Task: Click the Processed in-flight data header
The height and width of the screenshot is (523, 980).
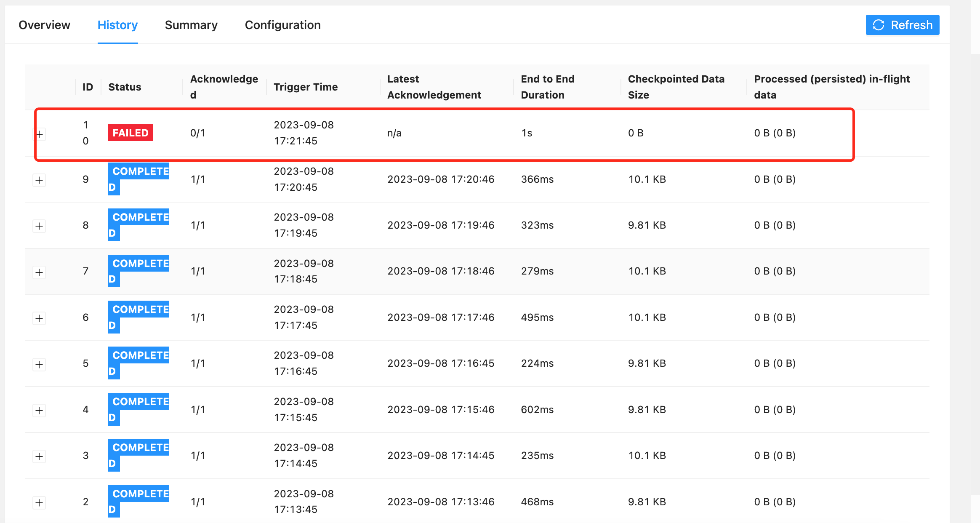Action: [832, 87]
